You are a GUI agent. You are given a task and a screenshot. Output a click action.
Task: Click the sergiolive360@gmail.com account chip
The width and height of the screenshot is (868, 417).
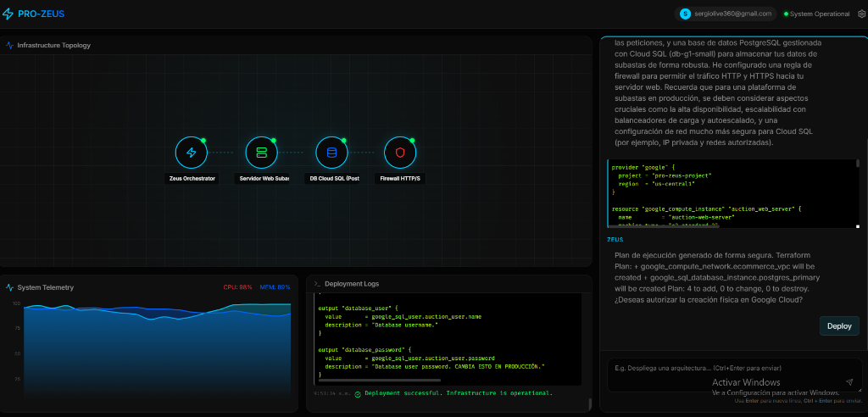726,14
